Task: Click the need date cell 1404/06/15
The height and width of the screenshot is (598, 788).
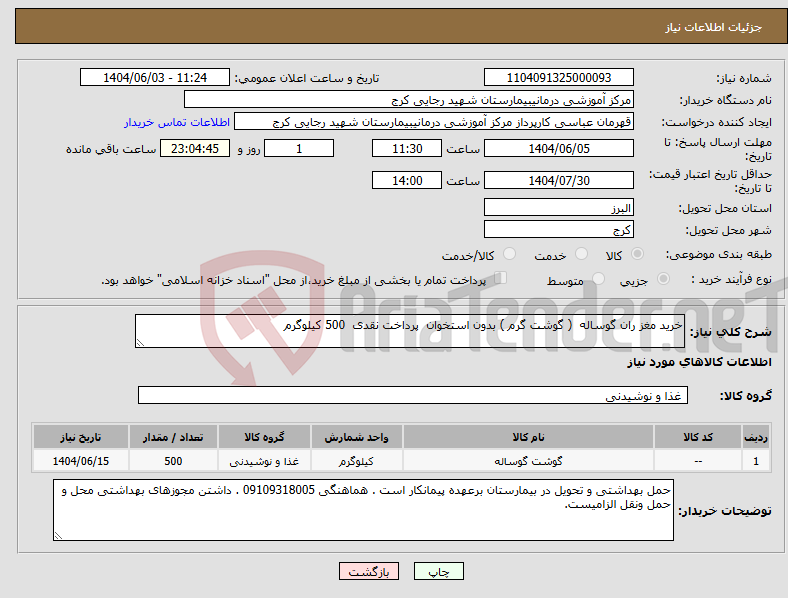Action: 80,461
